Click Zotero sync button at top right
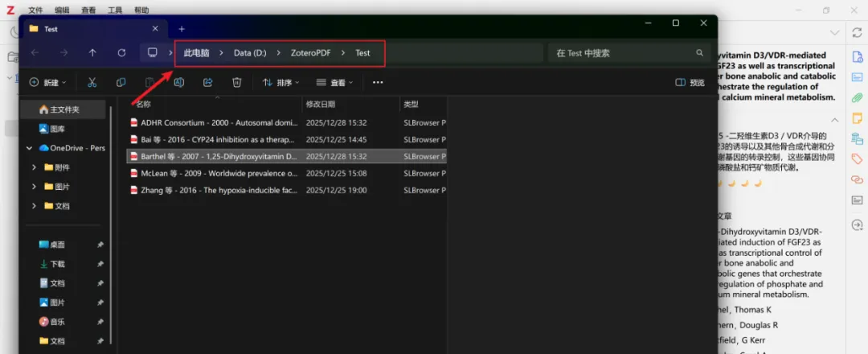This screenshot has height=354, width=868. [x=857, y=33]
